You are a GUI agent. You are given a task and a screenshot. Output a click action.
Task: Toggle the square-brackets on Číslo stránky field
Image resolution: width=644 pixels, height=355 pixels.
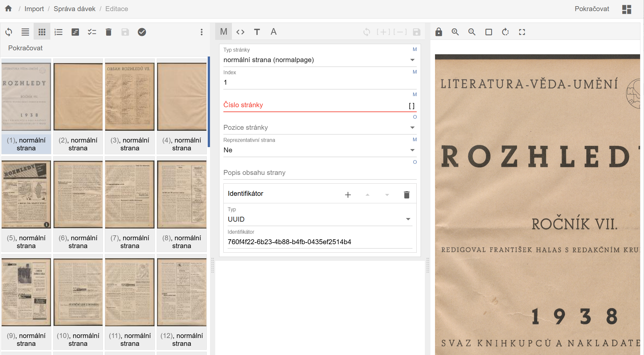click(411, 106)
